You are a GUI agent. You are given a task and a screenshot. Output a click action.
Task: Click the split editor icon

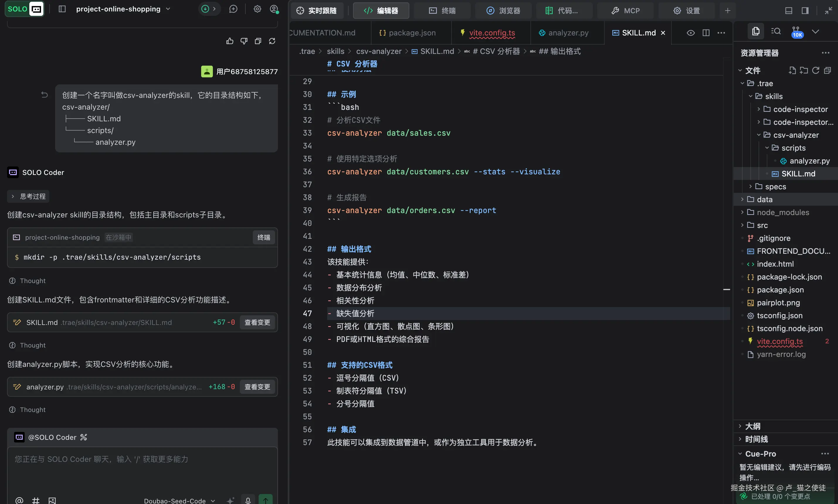pyautogui.click(x=706, y=33)
